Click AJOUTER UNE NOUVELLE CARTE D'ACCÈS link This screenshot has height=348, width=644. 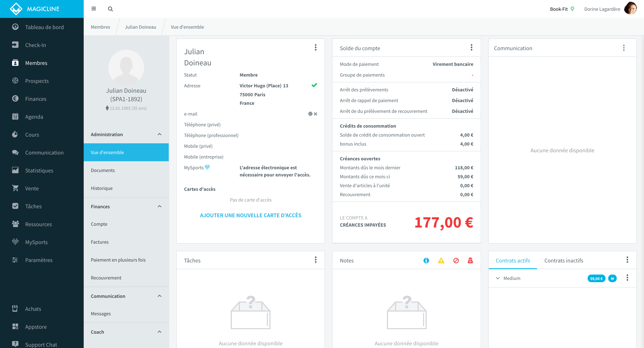tap(250, 215)
